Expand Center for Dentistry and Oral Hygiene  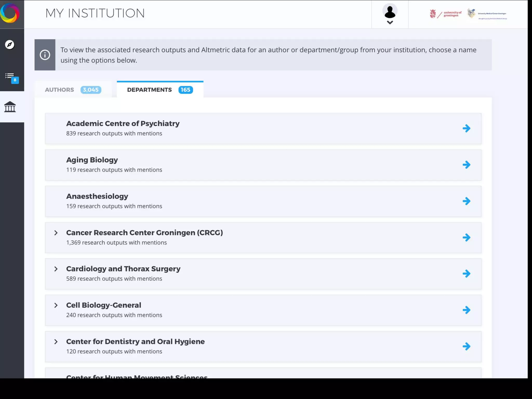tap(56, 342)
